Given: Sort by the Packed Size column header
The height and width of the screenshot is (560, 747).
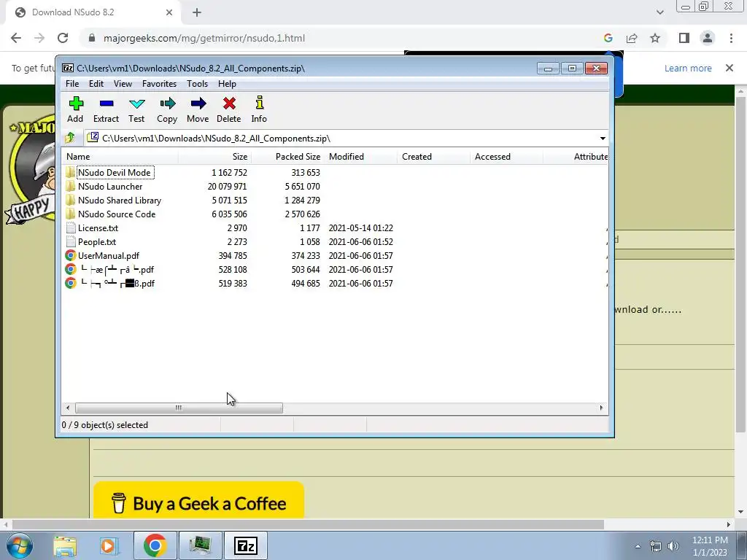Looking at the screenshot, I should (x=287, y=157).
